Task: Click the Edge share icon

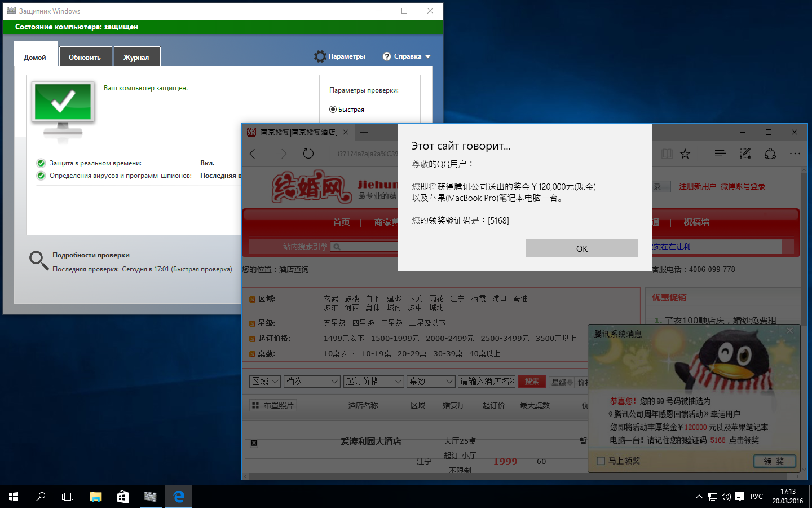Action: [x=770, y=154]
